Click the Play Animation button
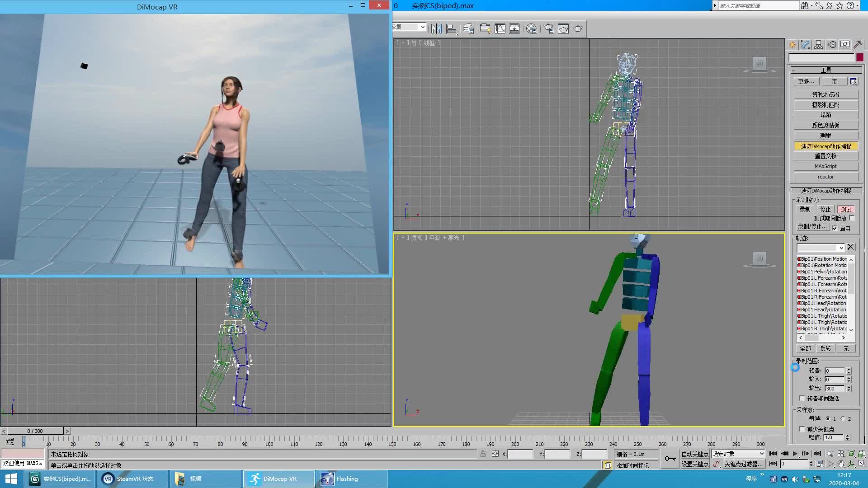868x488 pixels. pyautogui.click(x=795, y=453)
